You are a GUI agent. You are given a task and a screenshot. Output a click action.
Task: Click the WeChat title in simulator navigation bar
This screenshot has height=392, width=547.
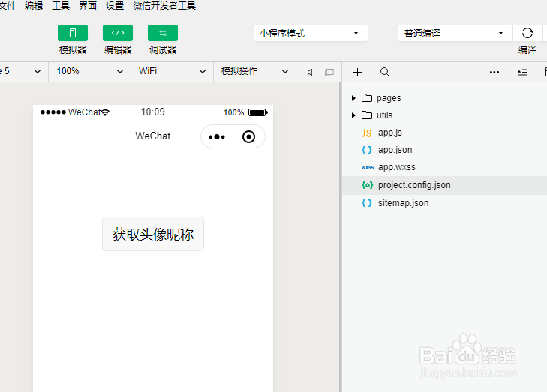tap(153, 136)
